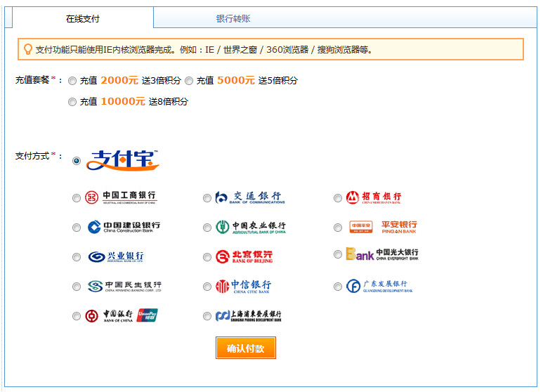Choose 中国建设银行 radio button
Image resolution: width=543 pixels, height=392 pixels.
(x=77, y=228)
